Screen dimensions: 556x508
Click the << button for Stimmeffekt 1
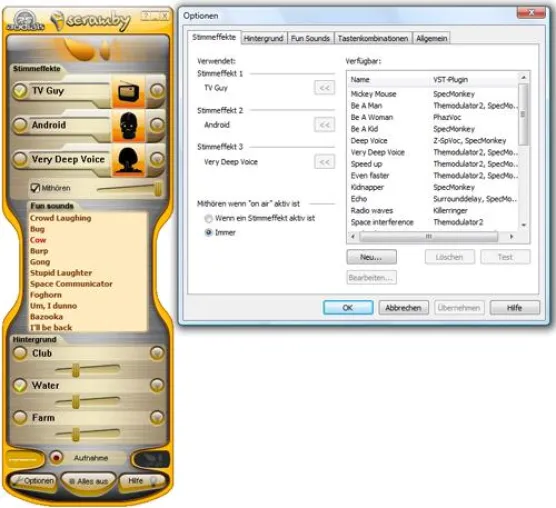pos(324,88)
